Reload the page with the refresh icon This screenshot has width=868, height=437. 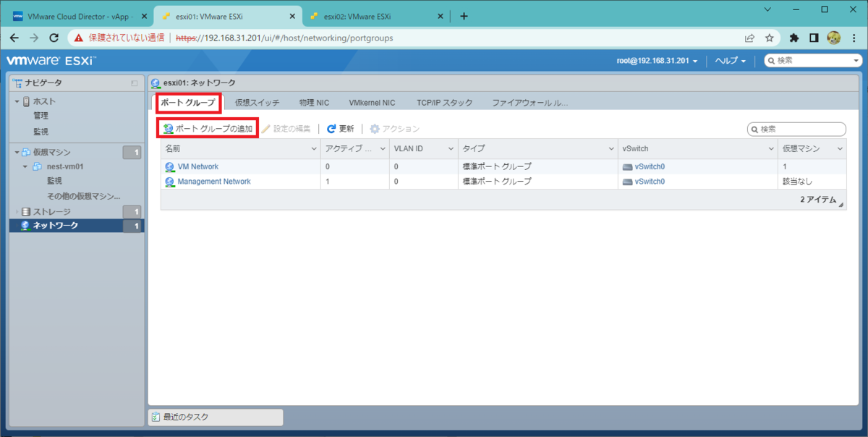pyautogui.click(x=54, y=38)
